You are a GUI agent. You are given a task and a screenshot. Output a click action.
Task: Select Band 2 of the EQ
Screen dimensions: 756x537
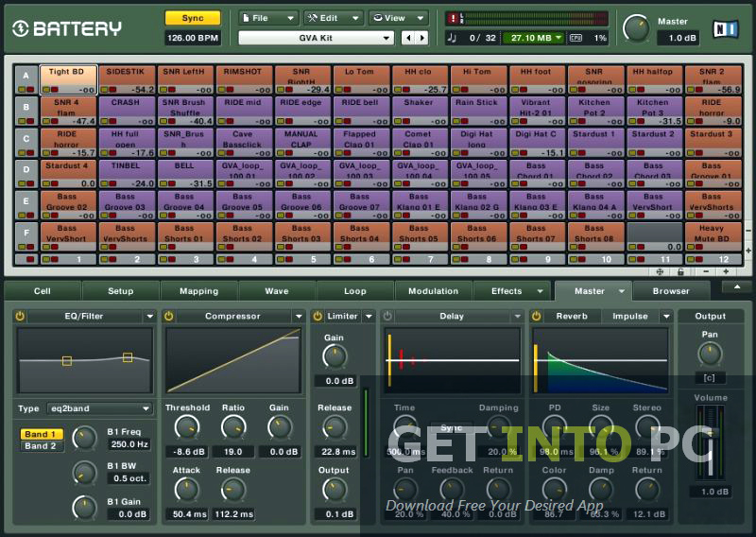click(41, 446)
